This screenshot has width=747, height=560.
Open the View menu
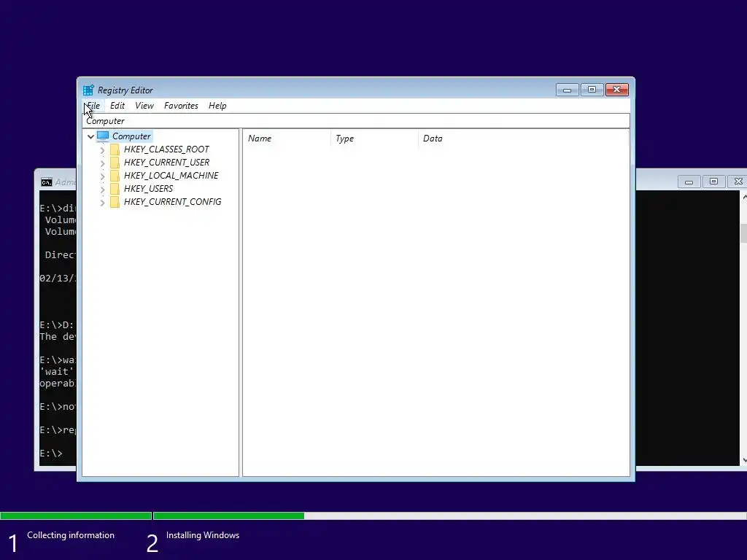[x=144, y=106]
